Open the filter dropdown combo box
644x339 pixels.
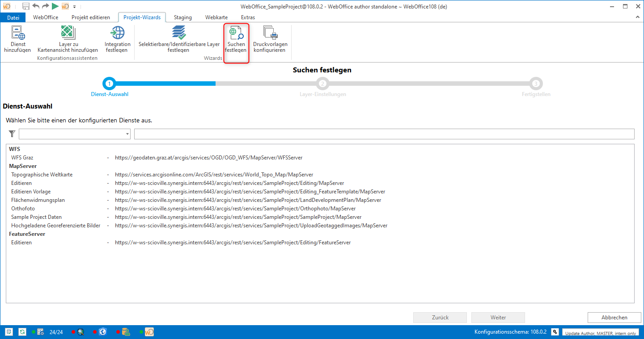[74, 134]
